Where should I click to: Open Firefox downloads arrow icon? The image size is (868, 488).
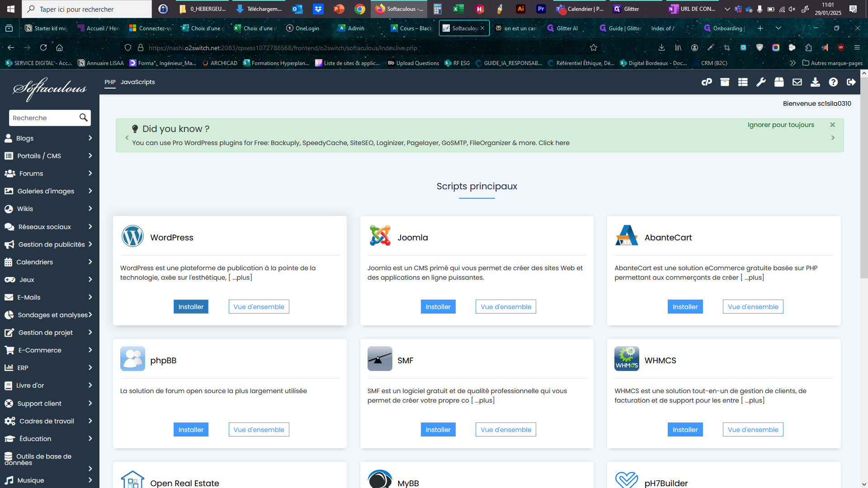[661, 47]
